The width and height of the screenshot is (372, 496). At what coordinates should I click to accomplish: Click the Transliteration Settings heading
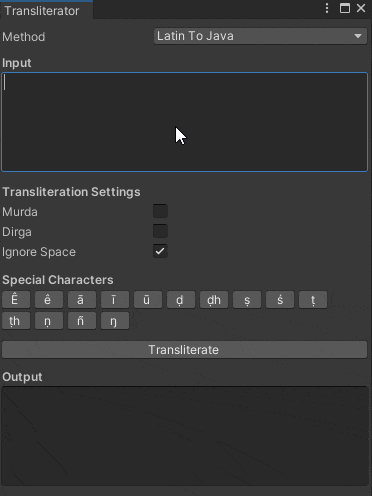71,192
